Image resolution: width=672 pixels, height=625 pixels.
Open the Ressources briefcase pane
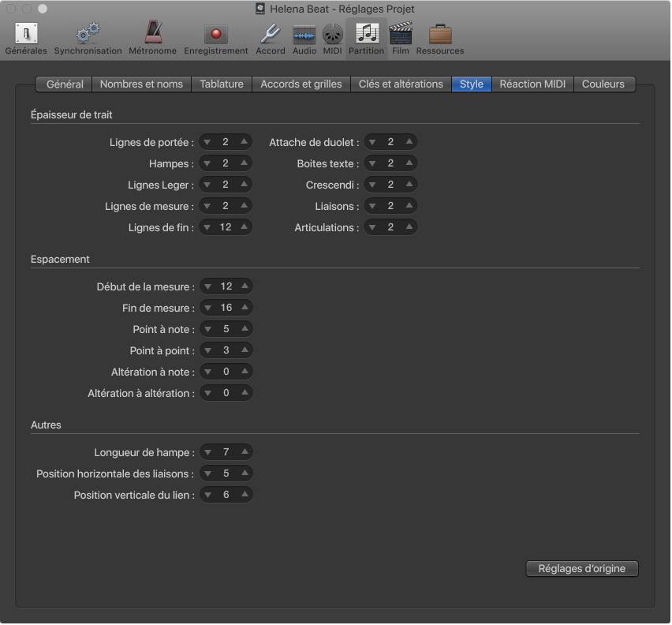[440, 39]
